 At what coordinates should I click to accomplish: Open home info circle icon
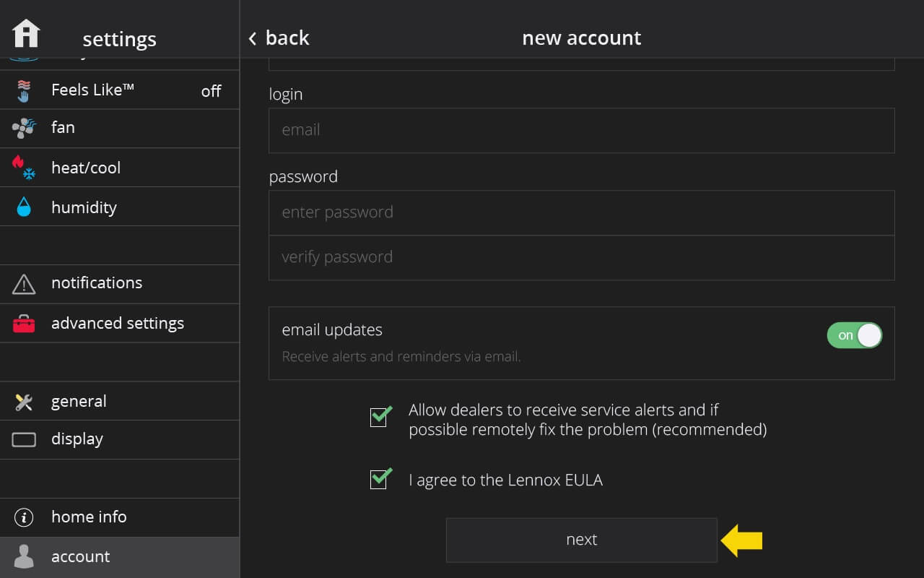click(24, 517)
